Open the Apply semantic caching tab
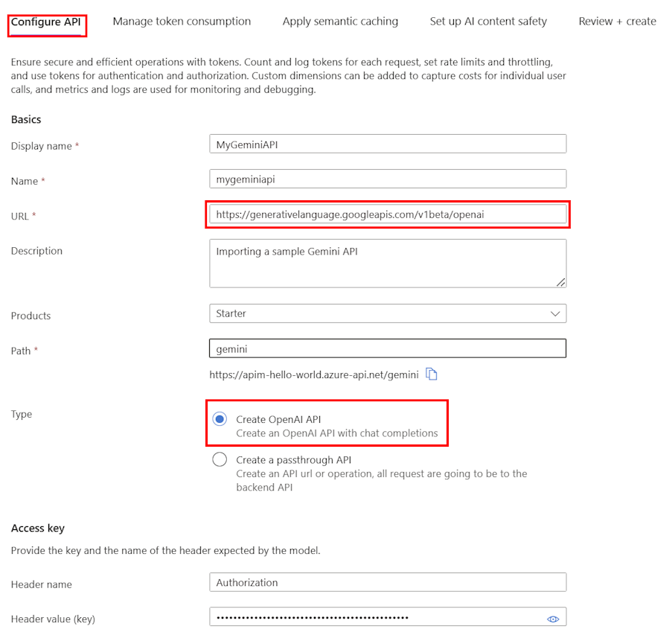Image resolution: width=672 pixels, height=641 pixels. [x=340, y=22]
